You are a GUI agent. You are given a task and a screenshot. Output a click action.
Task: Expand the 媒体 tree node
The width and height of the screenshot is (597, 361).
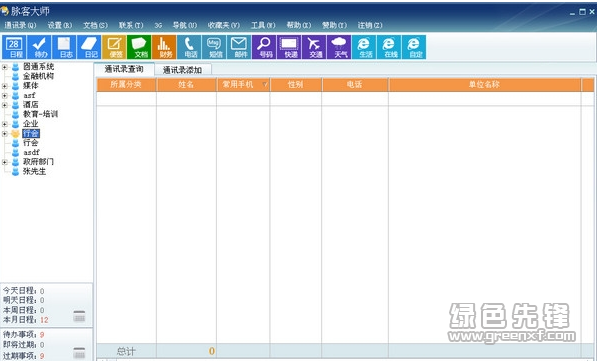coord(5,86)
